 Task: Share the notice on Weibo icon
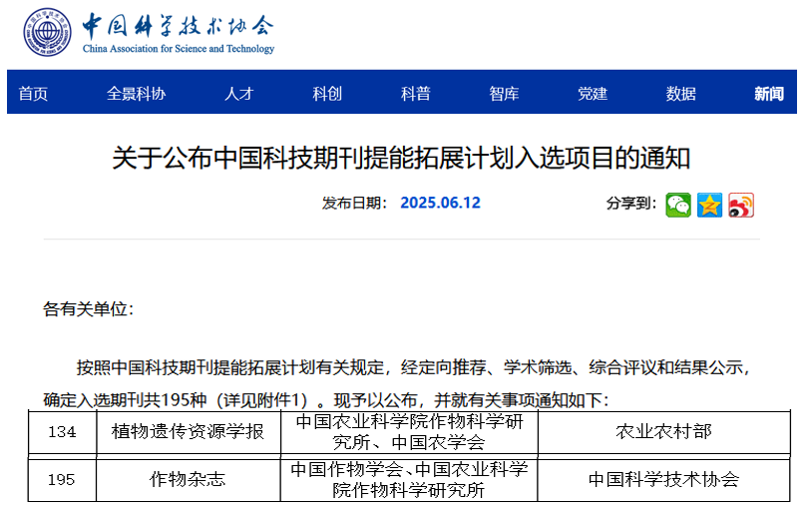coord(740,205)
